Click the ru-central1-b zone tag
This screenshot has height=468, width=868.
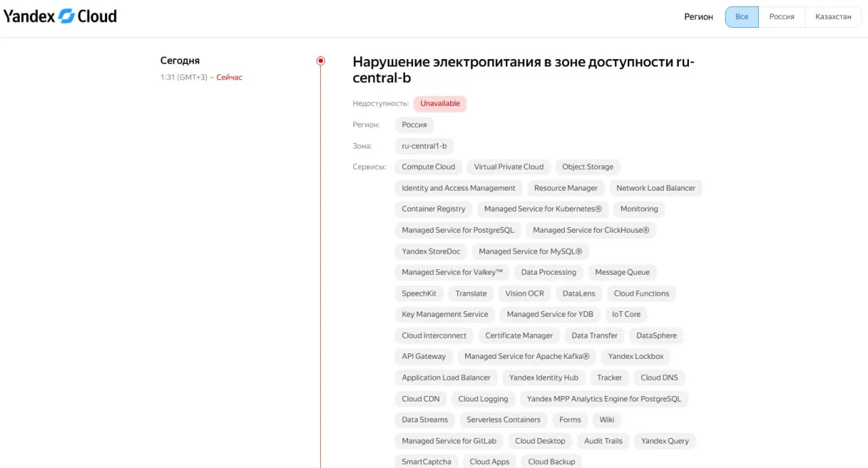tap(425, 146)
